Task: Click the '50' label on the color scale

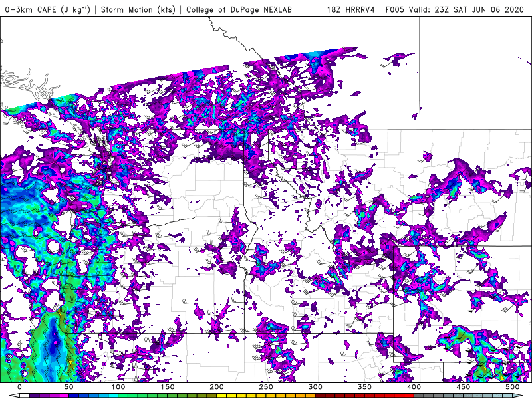Action: point(69,387)
